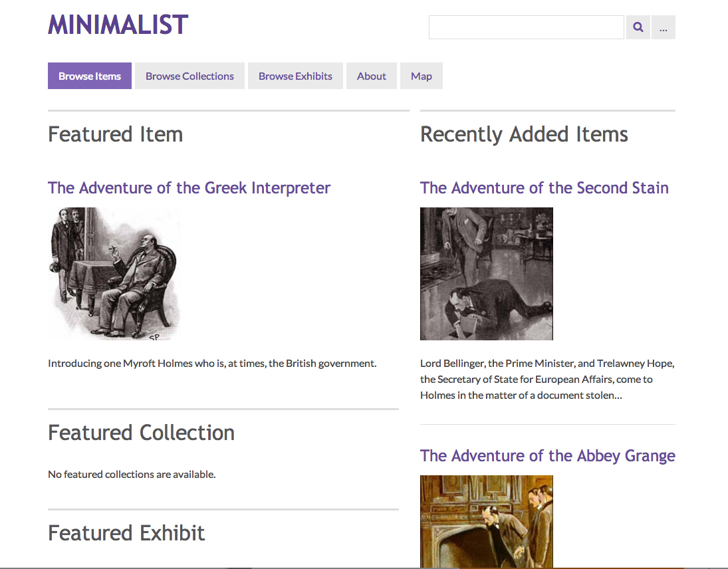This screenshot has height=569, width=728.
Task: Select the Map navigation tab
Action: (x=422, y=76)
